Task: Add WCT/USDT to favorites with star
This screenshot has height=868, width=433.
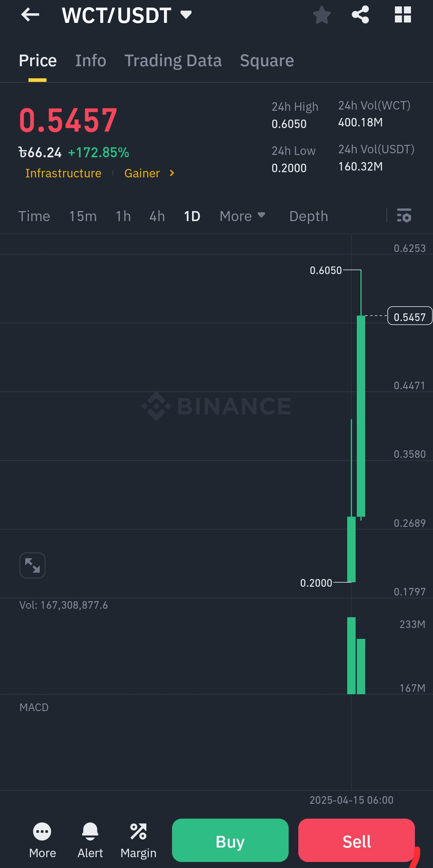Action: point(322,15)
